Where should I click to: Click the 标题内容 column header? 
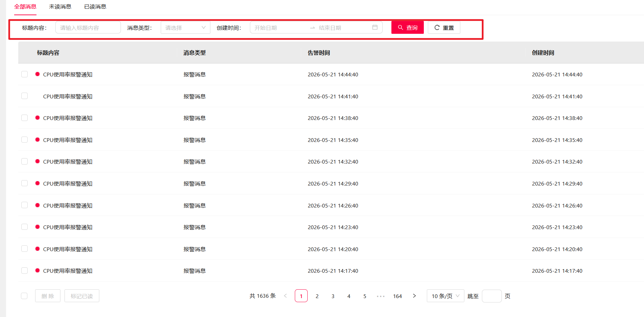pyautogui.click(x=48, y=53)
